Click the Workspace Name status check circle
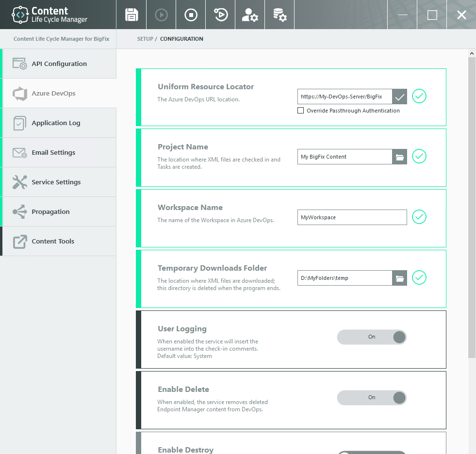 click(x=419, y=217)
